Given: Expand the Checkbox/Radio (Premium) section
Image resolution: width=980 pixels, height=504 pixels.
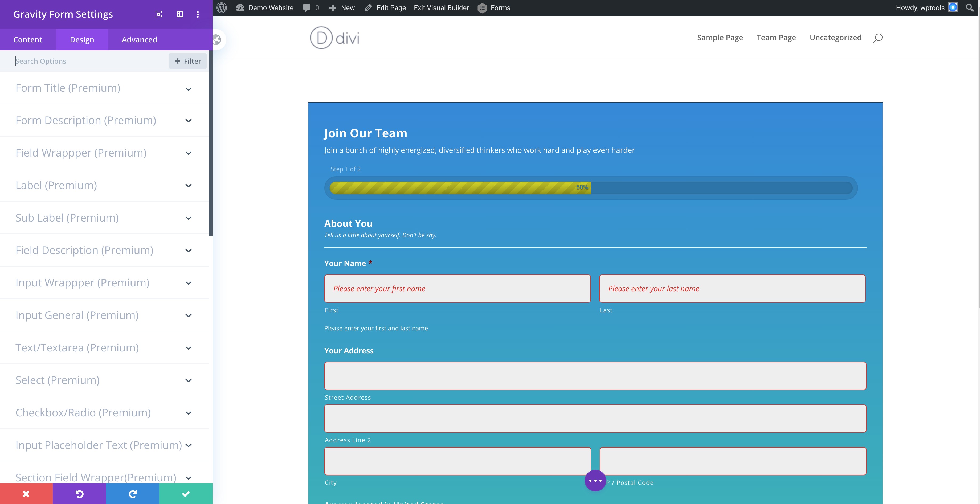Looking at the screenshot, I should coord(104,413).
